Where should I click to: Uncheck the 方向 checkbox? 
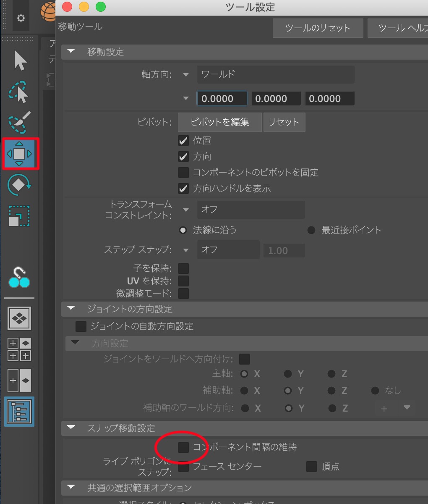coord(183,157)
